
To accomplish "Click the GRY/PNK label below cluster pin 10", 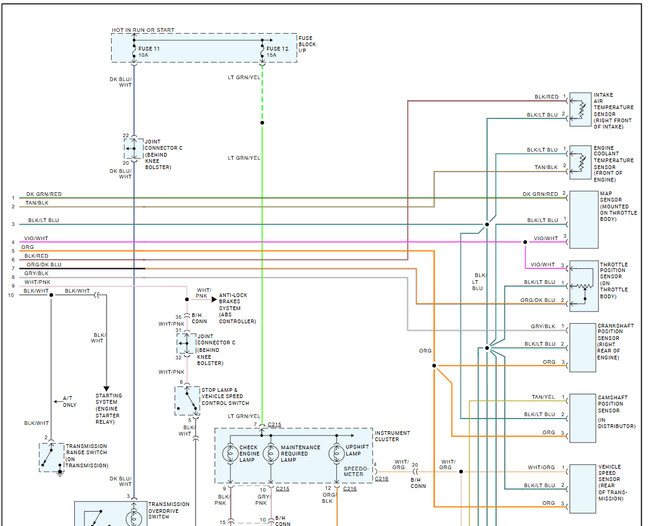I will pyautogui.click(x=264, y=500).
